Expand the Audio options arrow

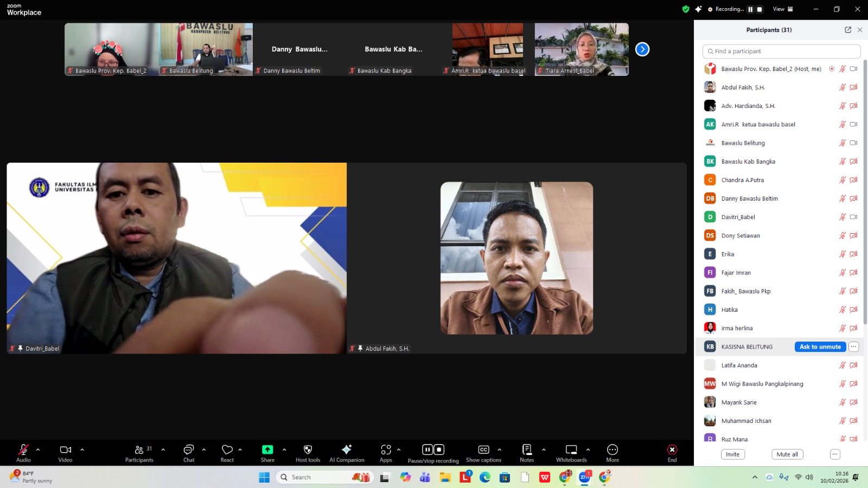38,450
